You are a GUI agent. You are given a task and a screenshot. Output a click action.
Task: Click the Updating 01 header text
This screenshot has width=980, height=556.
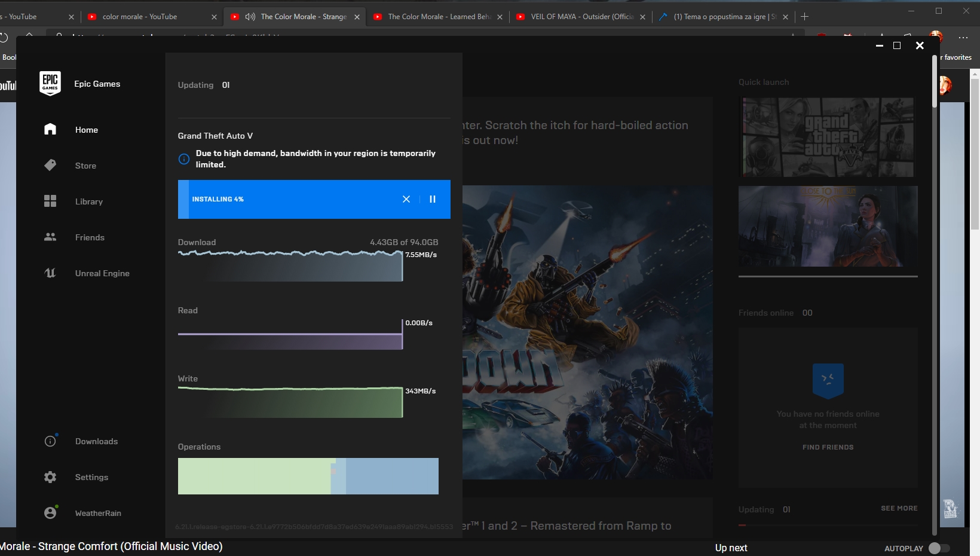[x=204, y=85]
